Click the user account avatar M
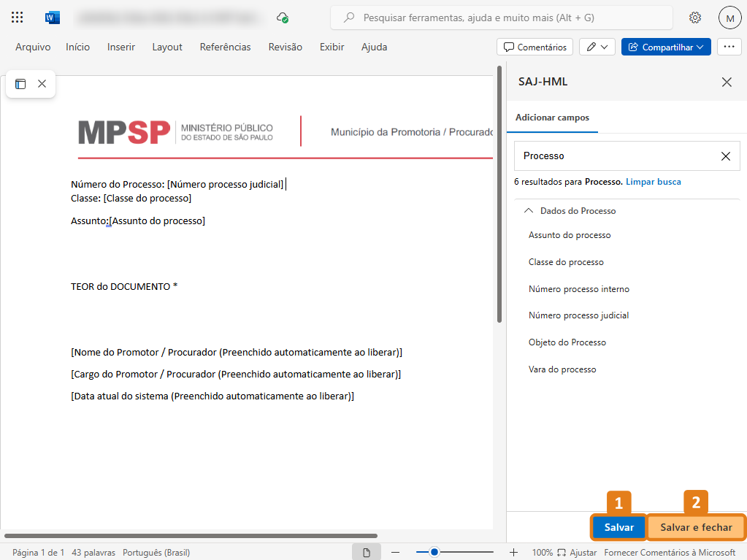The image size is (747, 560). coord(729,18)
